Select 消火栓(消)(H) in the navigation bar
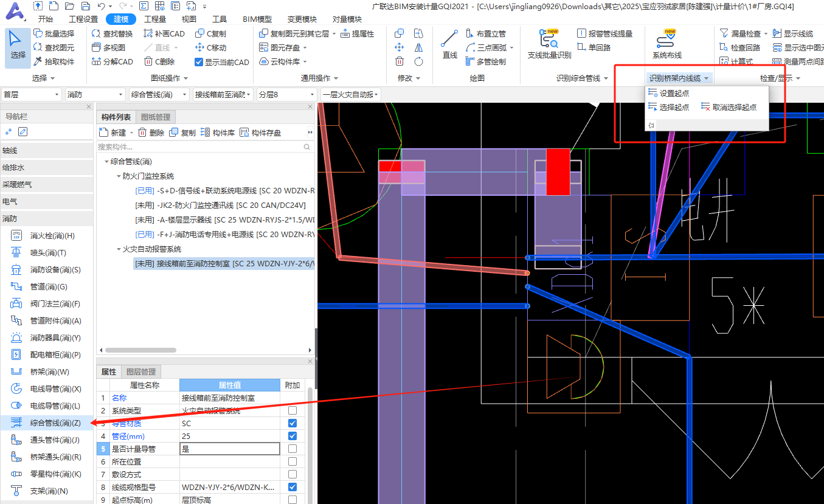This screenshot has height=504, width=824. coord(47,236)
